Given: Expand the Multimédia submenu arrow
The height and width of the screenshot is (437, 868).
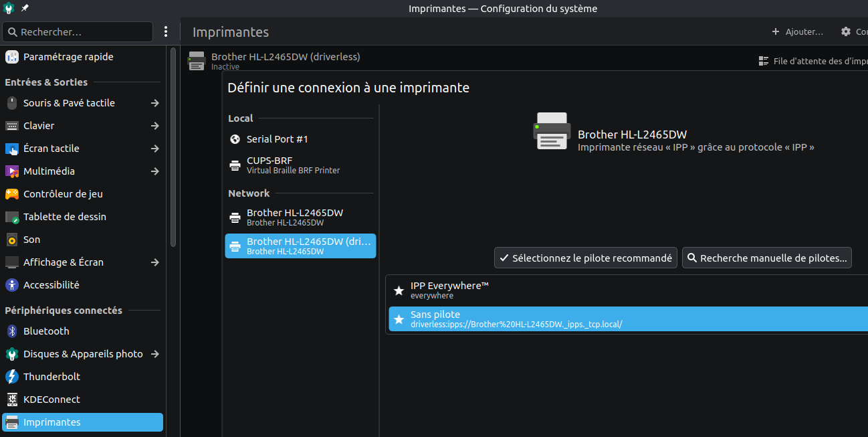Looking at the screenshot, I should point(154,171).
